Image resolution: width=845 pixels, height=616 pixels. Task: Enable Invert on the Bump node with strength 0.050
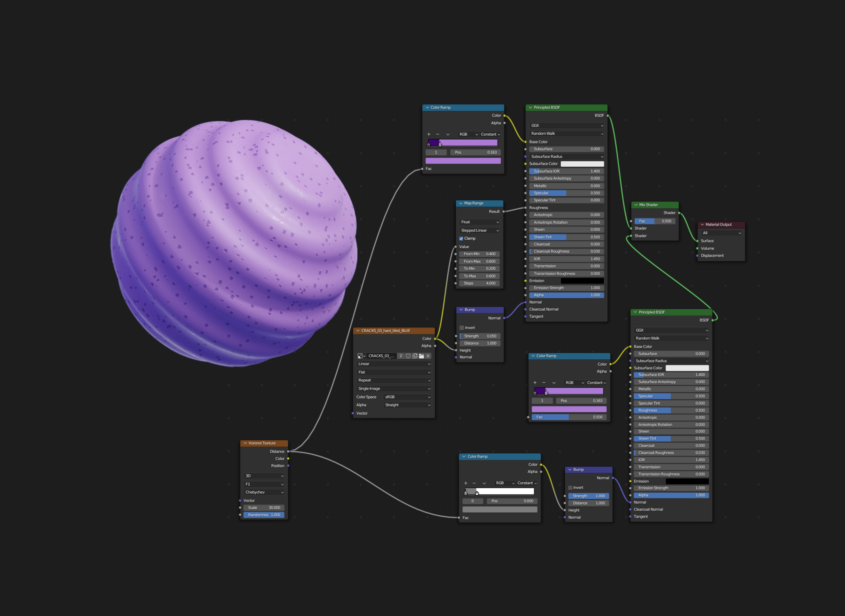tap(462, 328)
